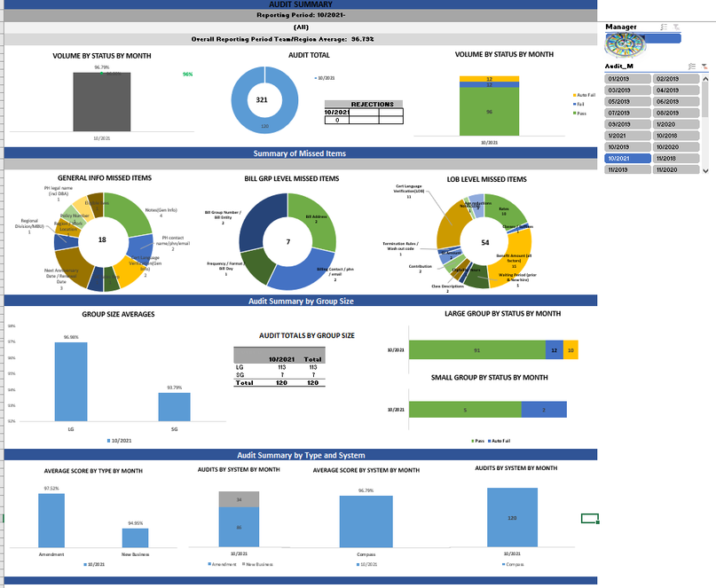Viewport: 716px width, 588px height.
Task: Click the LG row label in totals table
Action: [240, 367]
